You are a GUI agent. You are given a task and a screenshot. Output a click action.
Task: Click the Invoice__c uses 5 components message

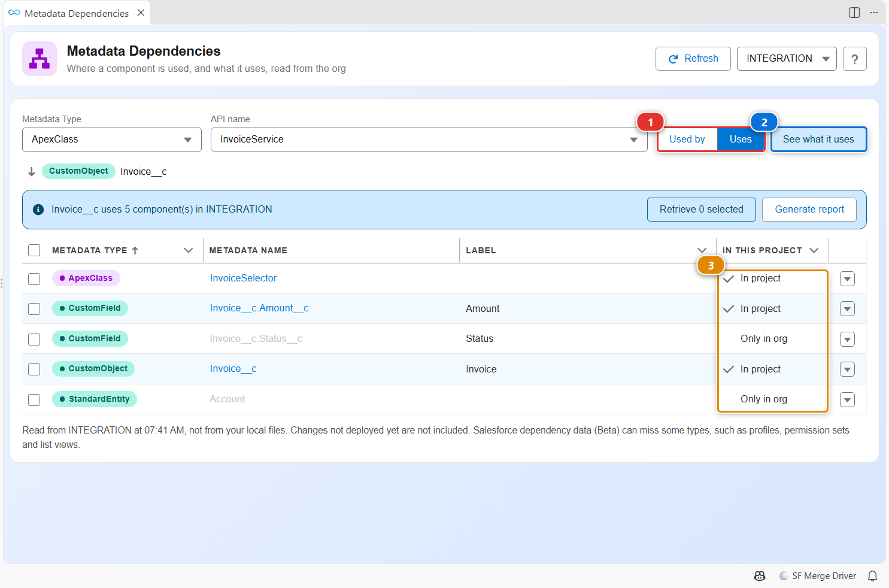click(162, 210)
